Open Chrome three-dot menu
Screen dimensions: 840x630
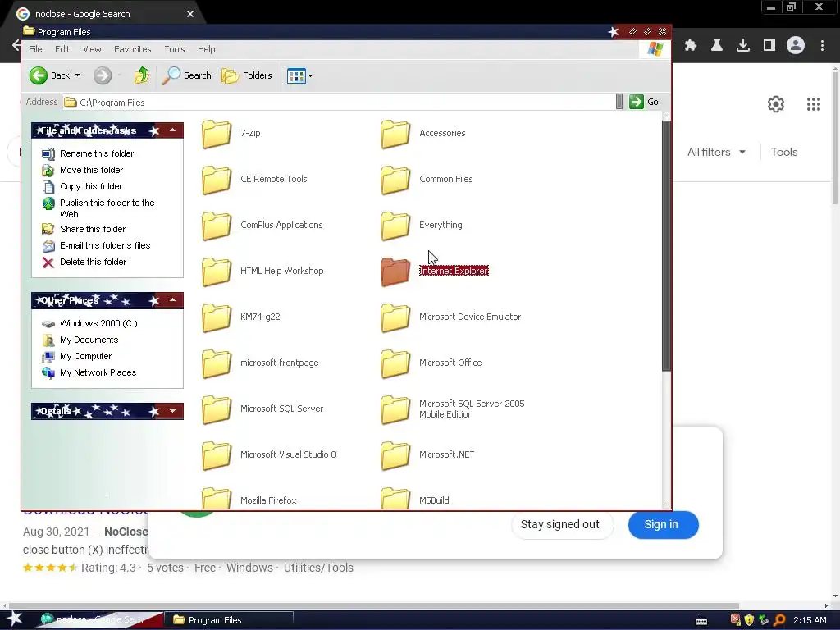tap(822, 46)
